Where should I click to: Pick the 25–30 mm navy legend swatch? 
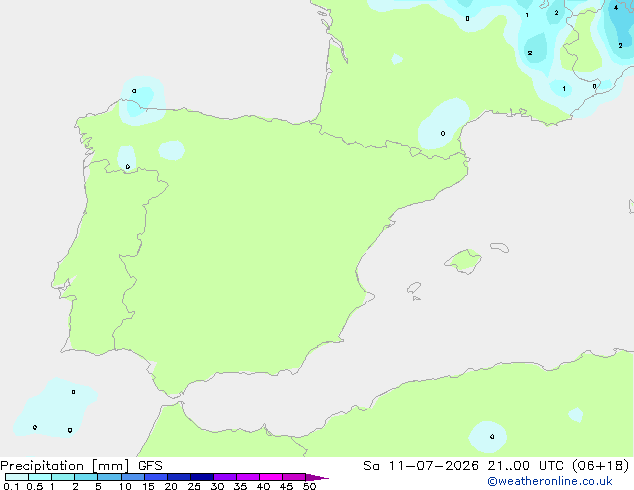tap(202, 477)
